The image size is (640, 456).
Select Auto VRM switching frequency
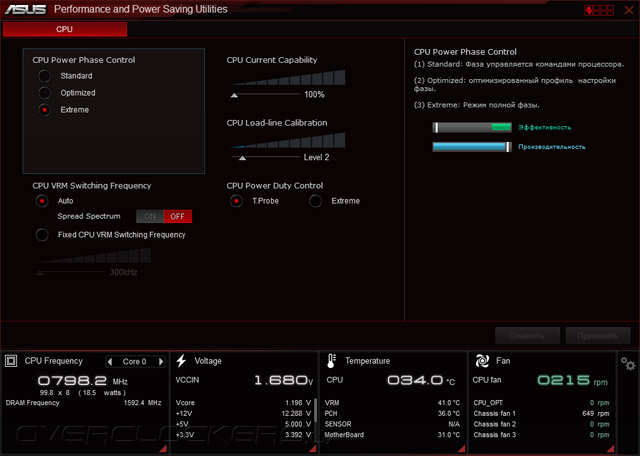[42, 201]
